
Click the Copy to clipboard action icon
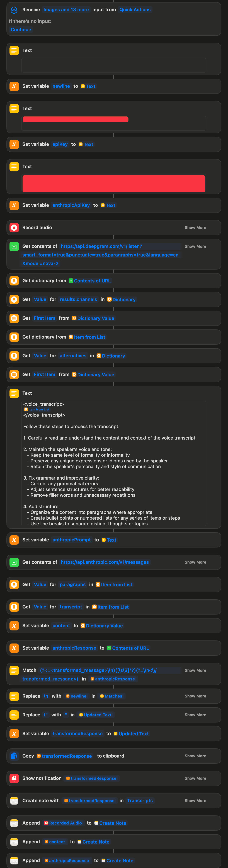(x=14, y=756)
